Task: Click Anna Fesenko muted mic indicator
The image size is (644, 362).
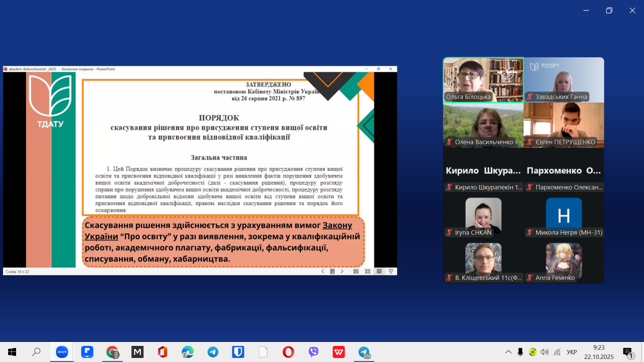Action: pyautogui.click(x=529, y=278)
